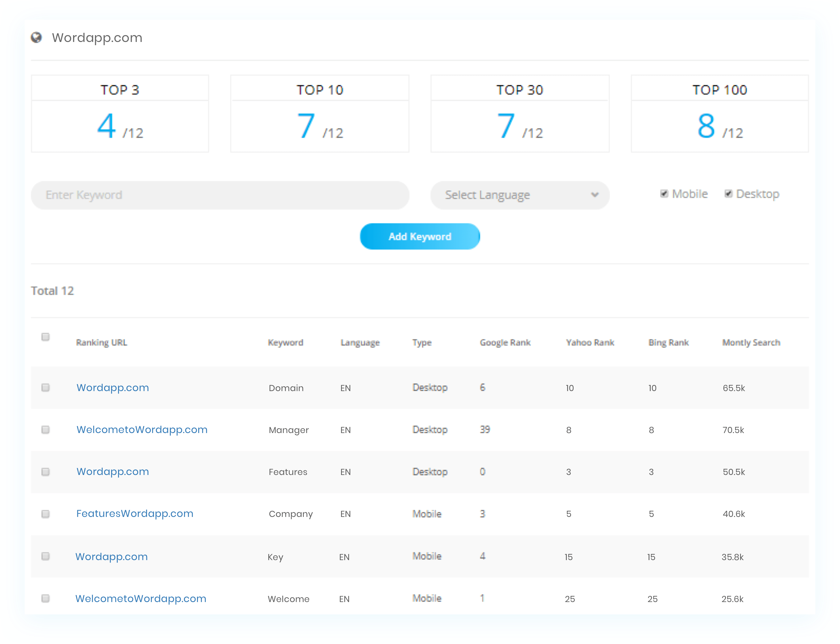
Task: Click the globe icon next to Wordapp.com
Action: [37, 38]
